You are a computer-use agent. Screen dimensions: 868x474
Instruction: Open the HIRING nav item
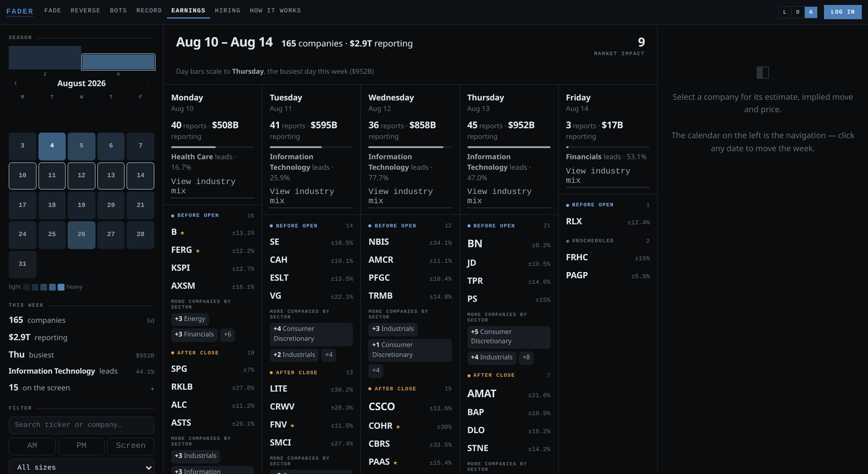coord(228,11)
